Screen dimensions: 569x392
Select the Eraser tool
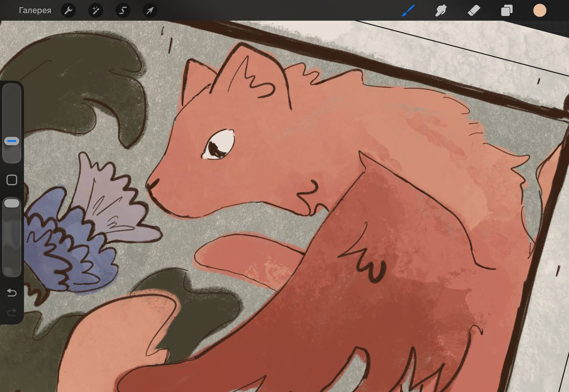tap(474, 10)
